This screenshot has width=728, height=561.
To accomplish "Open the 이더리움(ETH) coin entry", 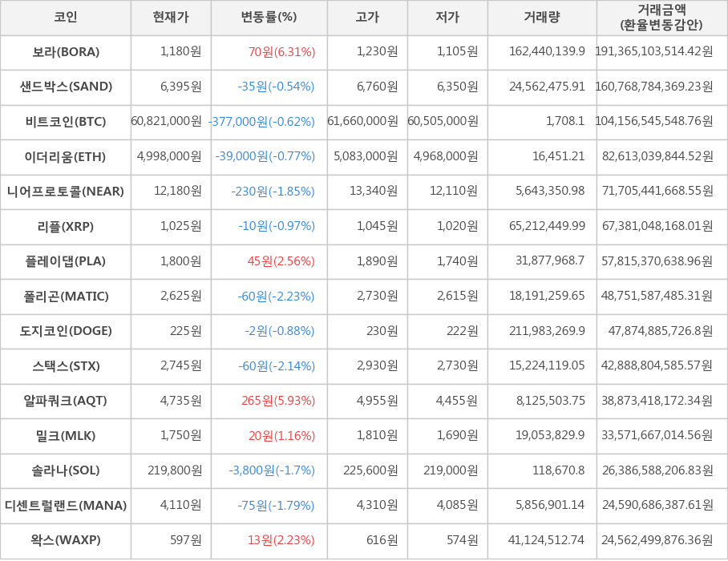I will click(66, 156).
